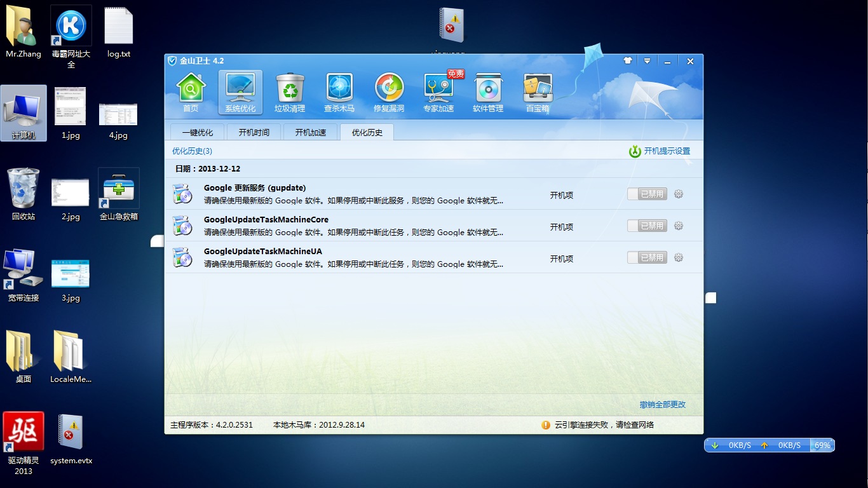Select the 金山急救箱 desktop shortcut
Image resolution: width=868 pixels, height=488 pixels.
(x=118, y=194)
